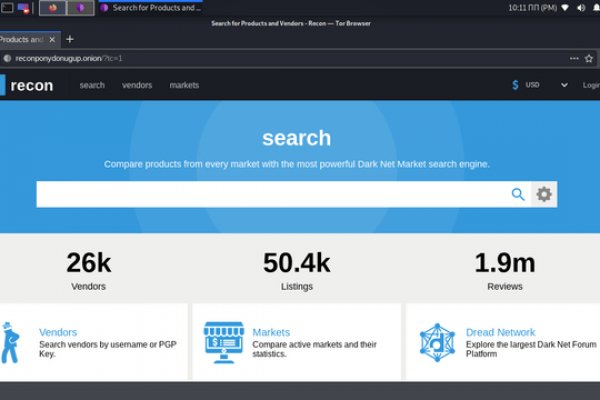Screen dimensions: 600x400
Task: Click the Markets storefront icon
Action: (x=223, y=342)
